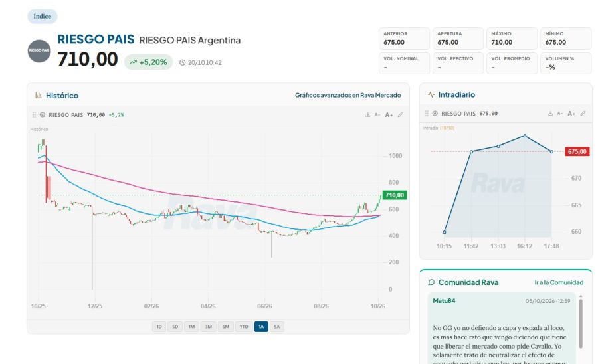This screenshot has height=364, width=598.
Task: Select the 6M time range
Action: [225, 327]
